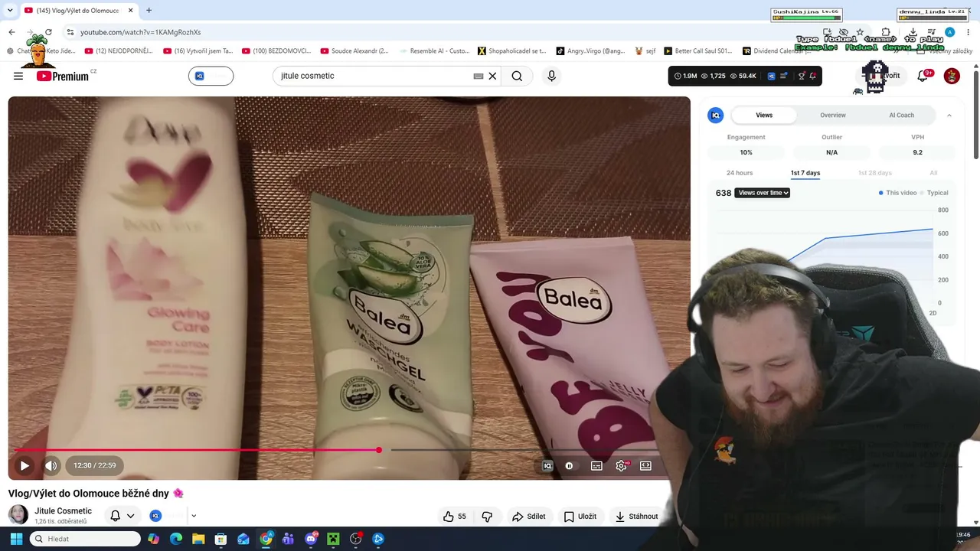Click the address bar URL
Image resolution: width=980 pixels, height=551 pixels.
[141, 32]
